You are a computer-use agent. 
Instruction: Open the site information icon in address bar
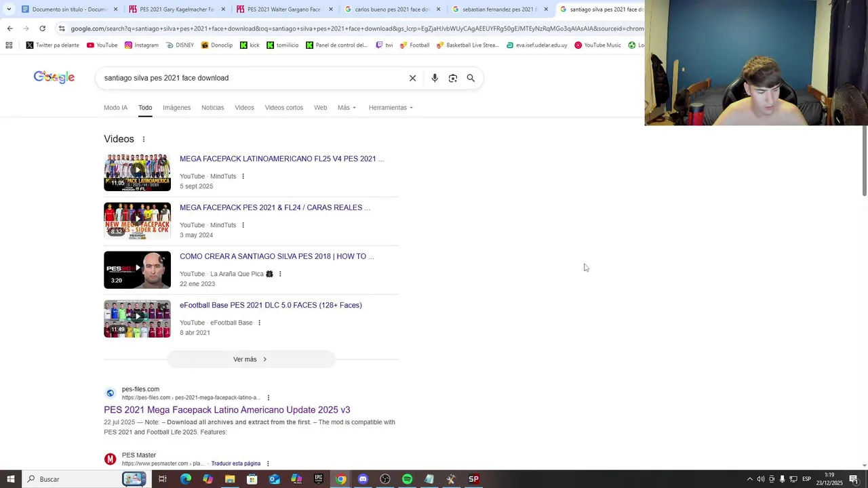[62, 28]
